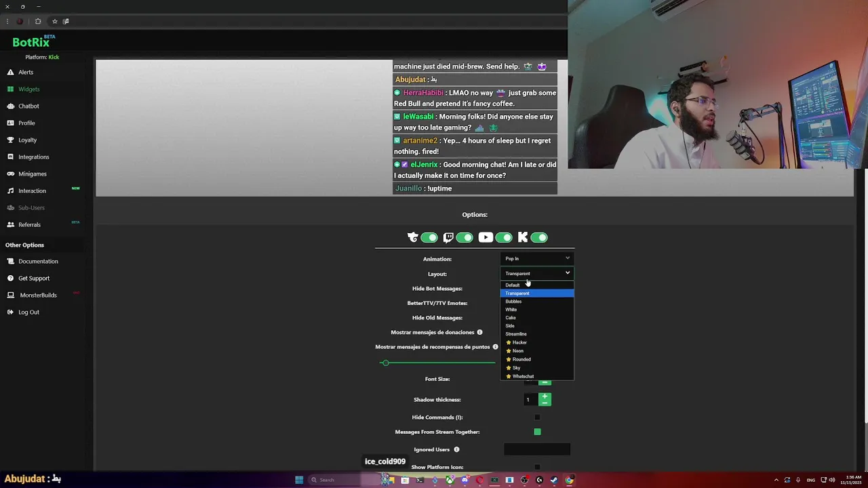Screen dimensions: 868x488
Task: Click the Kick platform icon
Action: click(x=523, y=237)
